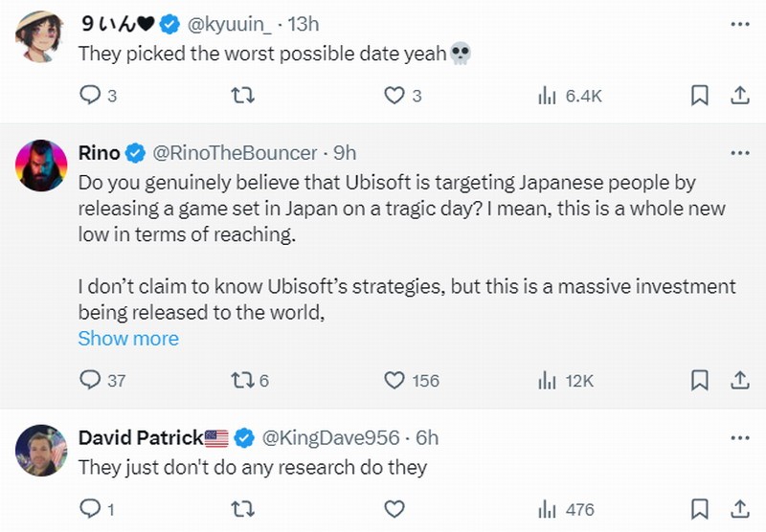Reply to David Patrick's tweet

click(90, 508)
